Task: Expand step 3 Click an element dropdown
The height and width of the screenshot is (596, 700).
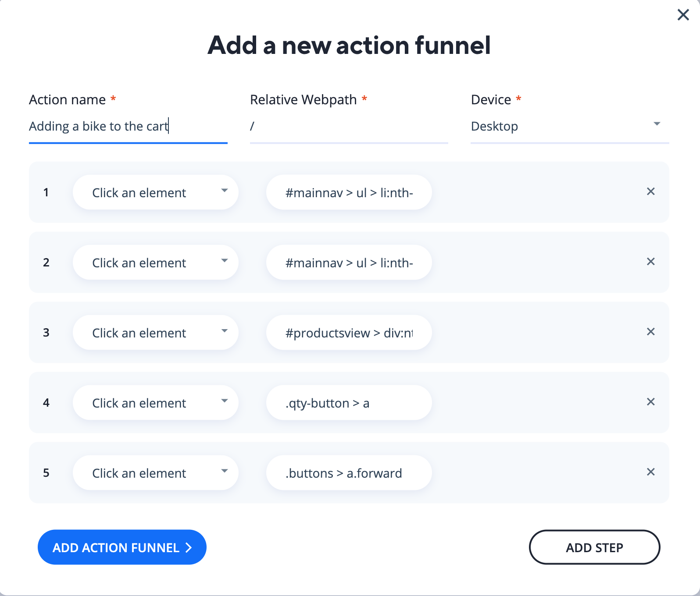Action: tap(156, 333)
